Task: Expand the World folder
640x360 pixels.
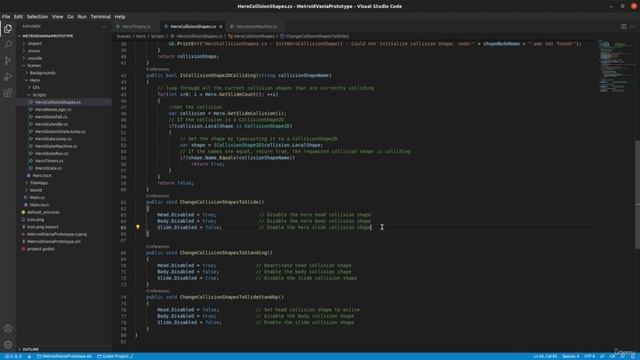Action: 36,190
